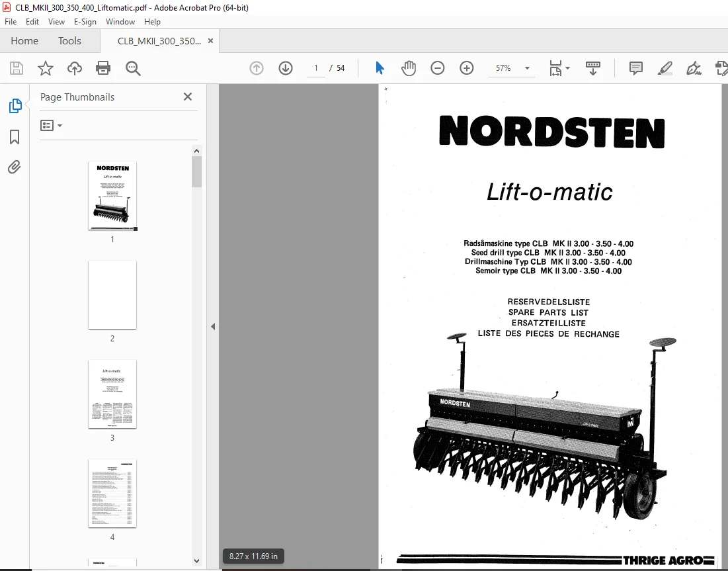
Task: Zoom in with plus circle
Action: tap(467, 68)
